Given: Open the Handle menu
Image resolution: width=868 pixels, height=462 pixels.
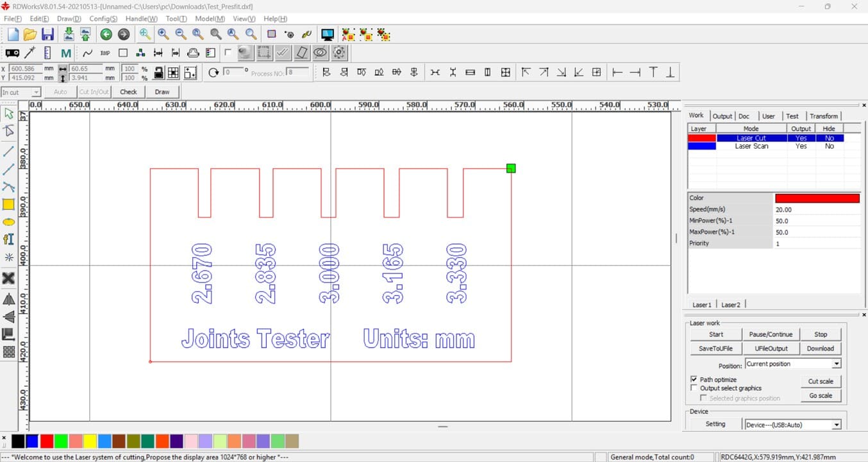Looking at the screenshot, I should click(x=141, y=19).
